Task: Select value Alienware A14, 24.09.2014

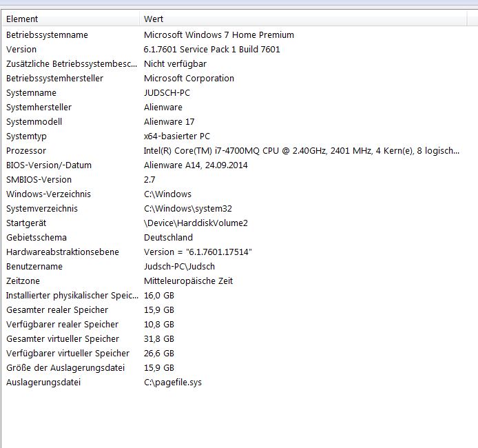Action: point(196,165)
